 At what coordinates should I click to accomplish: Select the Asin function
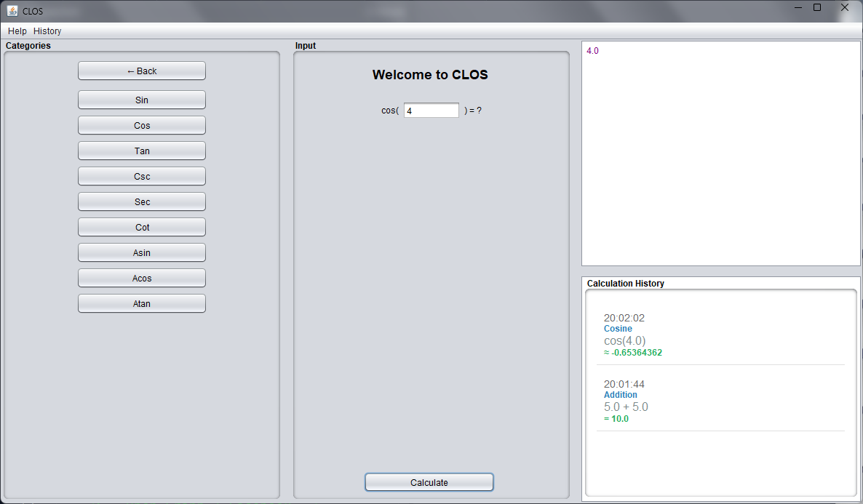click(142, 252)
